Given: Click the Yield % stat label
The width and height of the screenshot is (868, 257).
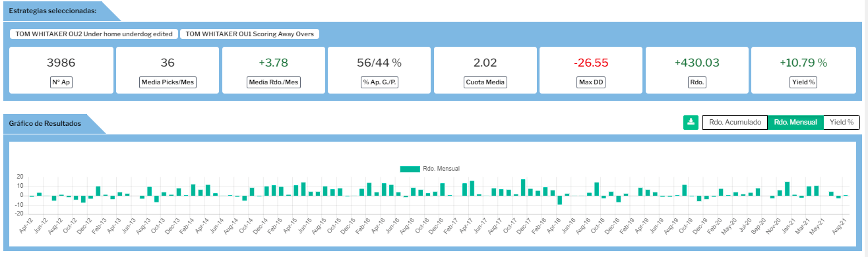Looking at the screenshot, I should pyautogui.click(x=802, y=83).
